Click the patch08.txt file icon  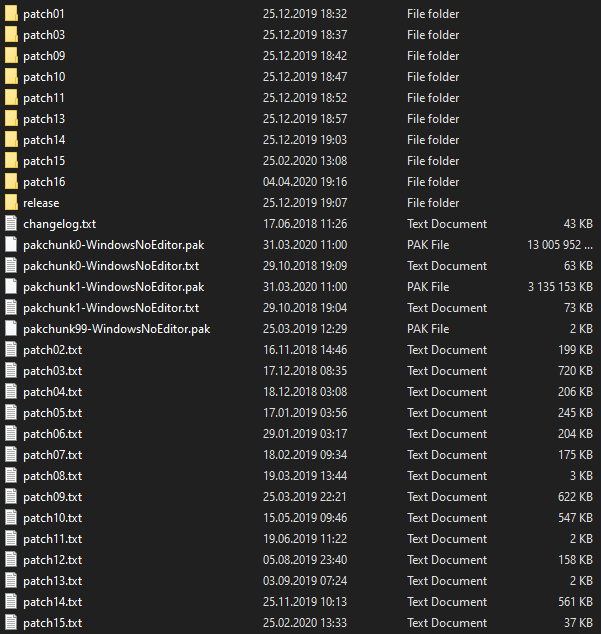click(x=11, y=476)
